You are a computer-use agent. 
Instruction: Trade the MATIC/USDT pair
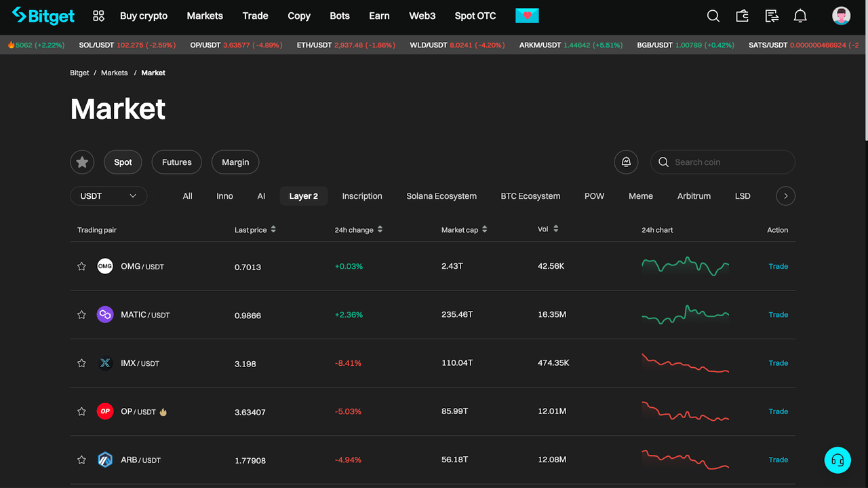(778, 314)
